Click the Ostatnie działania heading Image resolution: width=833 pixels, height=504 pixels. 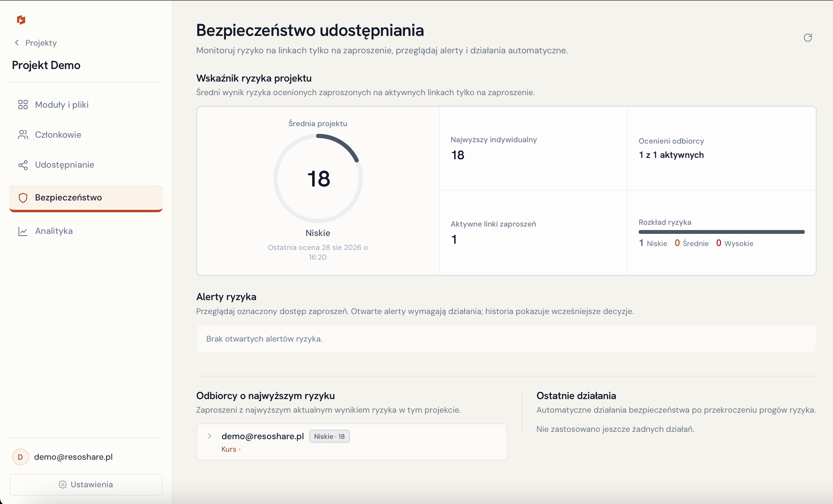point(576,396)
